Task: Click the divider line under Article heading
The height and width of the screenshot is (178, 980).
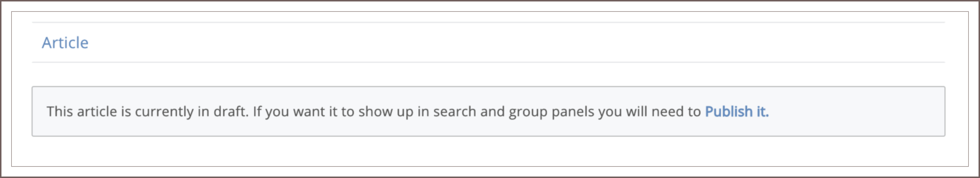Action: [x=489, y=62]
